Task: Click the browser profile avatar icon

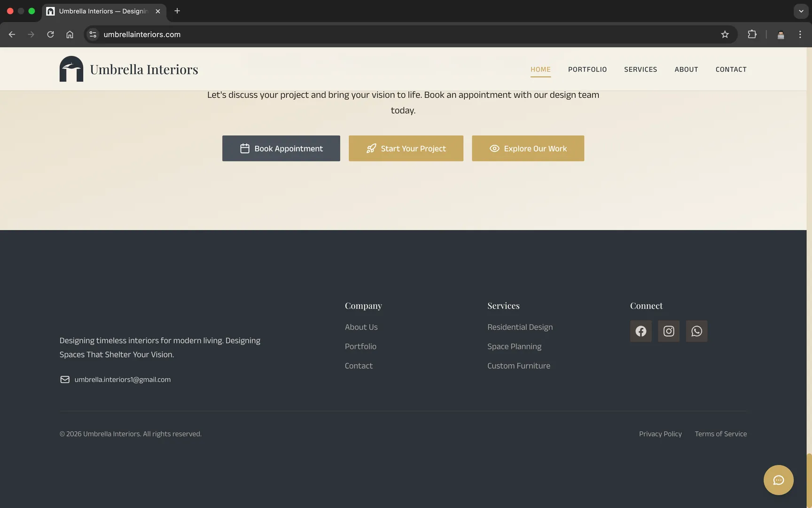Action: click(x=781, y=34)
